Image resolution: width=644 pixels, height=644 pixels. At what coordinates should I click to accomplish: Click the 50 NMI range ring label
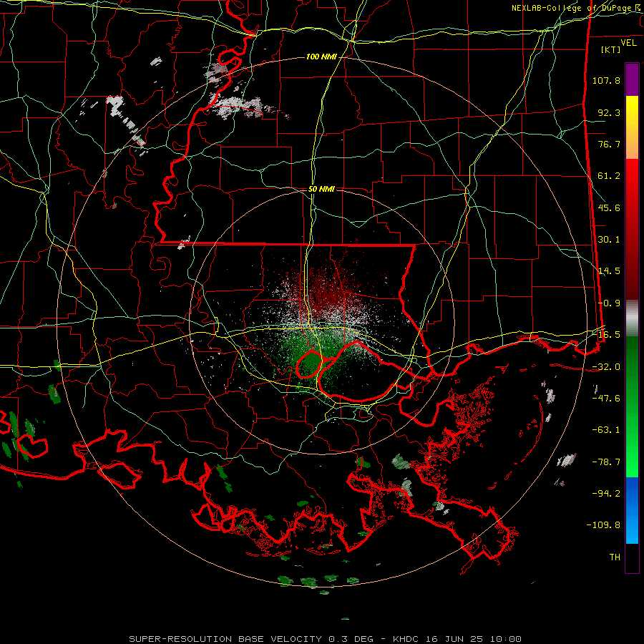pyautogui.click(x=321, y=189)
